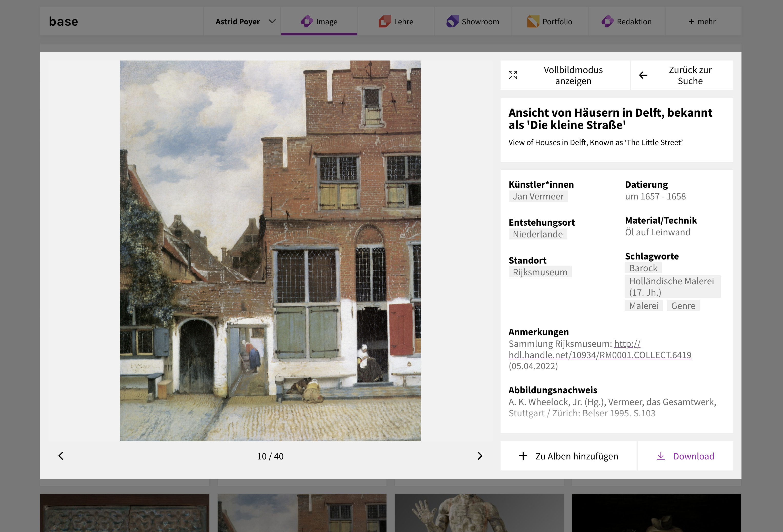
Task: Select 'Holländische Malerei (17. Jh.)' keyword tag
Action: pos(673,287)
